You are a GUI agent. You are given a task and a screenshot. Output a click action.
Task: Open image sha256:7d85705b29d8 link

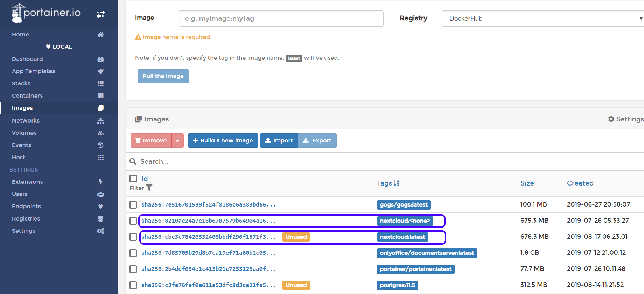[209, 253]
